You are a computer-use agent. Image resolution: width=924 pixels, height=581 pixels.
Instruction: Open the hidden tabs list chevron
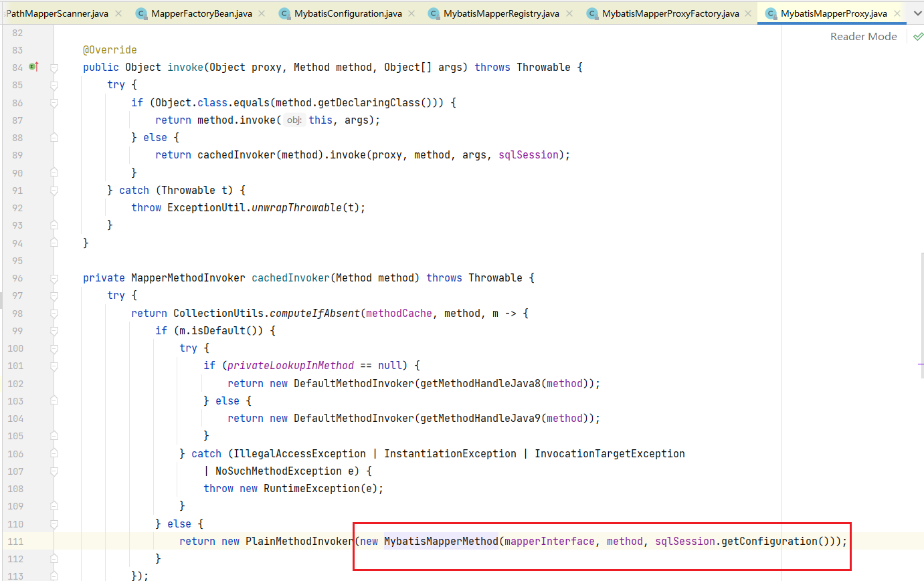coord(917,13)
